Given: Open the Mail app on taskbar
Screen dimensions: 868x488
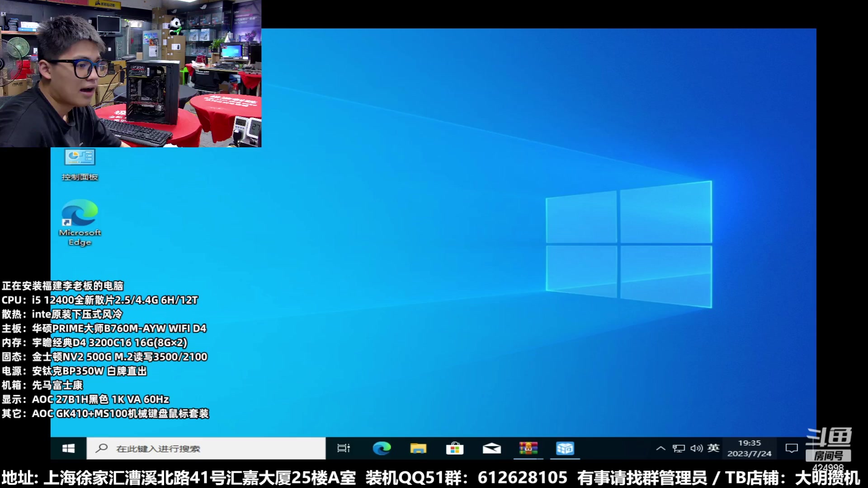Looking at the screenshot, I should click(491, 448).
